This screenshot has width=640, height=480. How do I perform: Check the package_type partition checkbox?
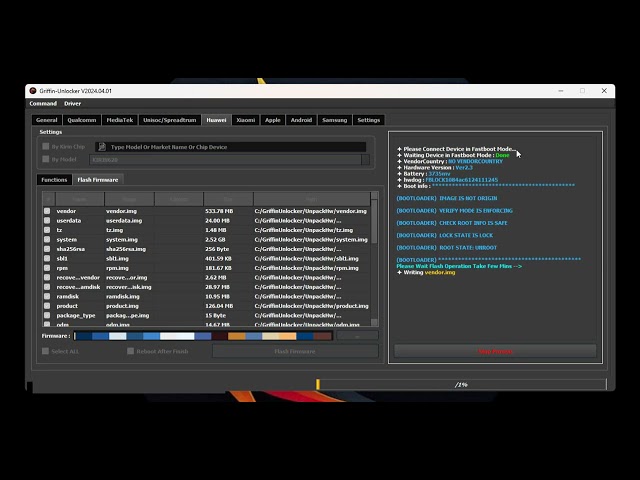click(47, 316)
